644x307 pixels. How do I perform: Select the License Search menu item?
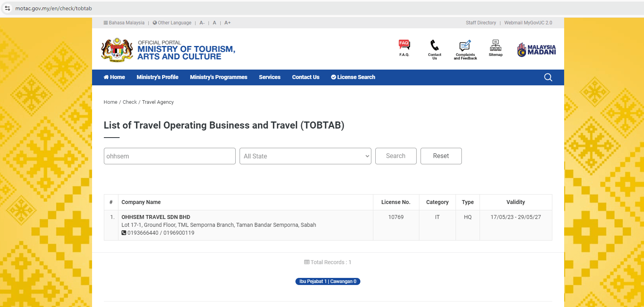click(353, 77)
